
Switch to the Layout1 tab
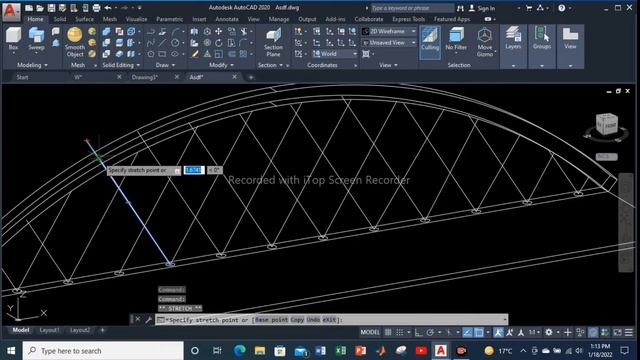point(49,330)
